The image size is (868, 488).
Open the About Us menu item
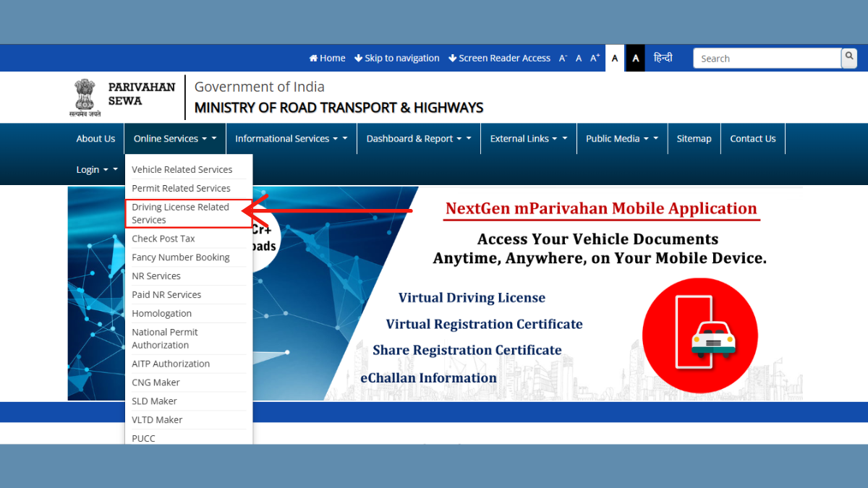95,139
